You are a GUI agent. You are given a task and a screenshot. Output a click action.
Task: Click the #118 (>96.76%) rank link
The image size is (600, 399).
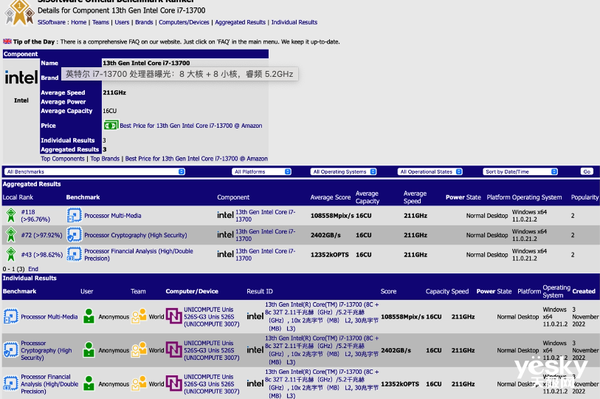[x=35, y=215]
